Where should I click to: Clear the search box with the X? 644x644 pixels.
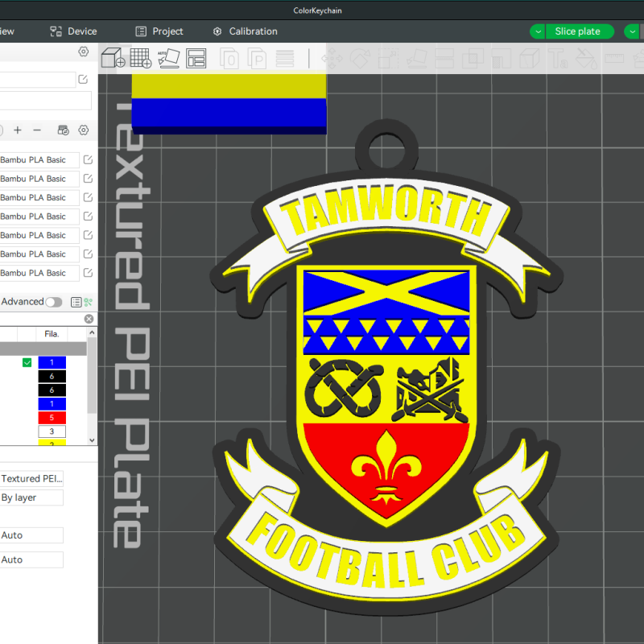pyautogui.click(x=89, y=319)
